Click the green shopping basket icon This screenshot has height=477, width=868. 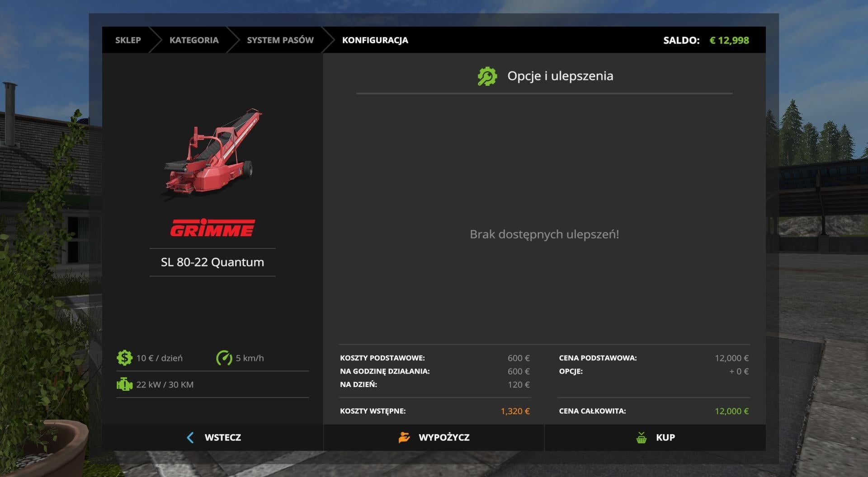click(x=641, y=437)
